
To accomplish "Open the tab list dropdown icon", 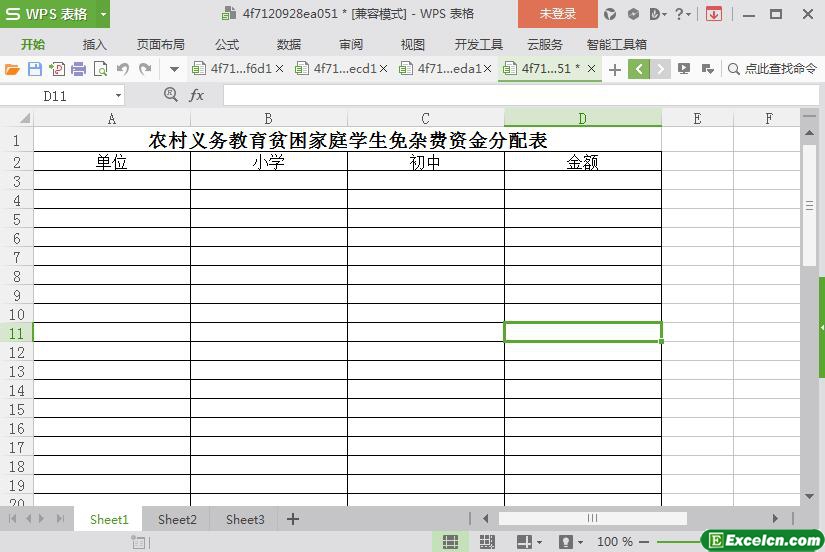I will pyautogui.click(x=708, y=68).
